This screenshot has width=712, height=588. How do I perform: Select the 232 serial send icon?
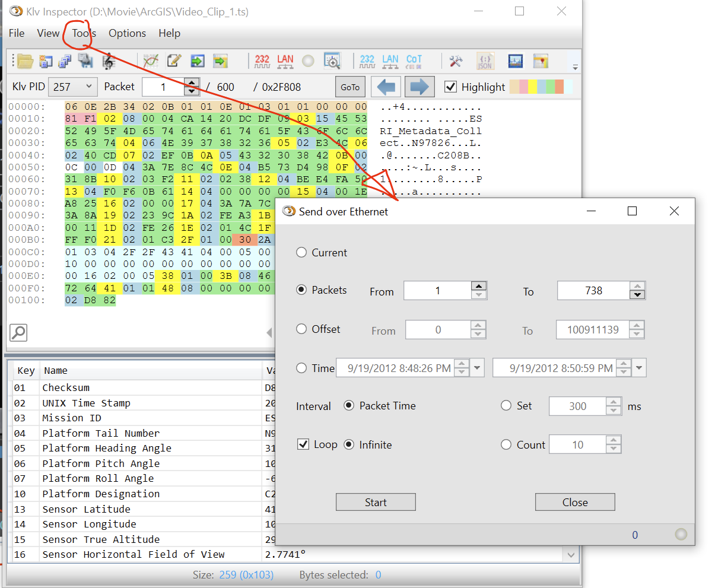click(261, 61)
